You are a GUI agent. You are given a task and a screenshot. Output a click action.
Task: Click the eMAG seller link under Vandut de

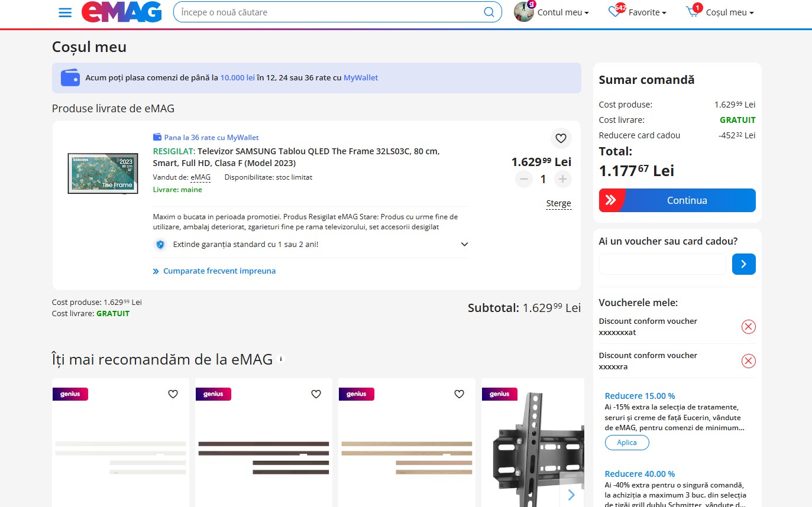point(200,177)
